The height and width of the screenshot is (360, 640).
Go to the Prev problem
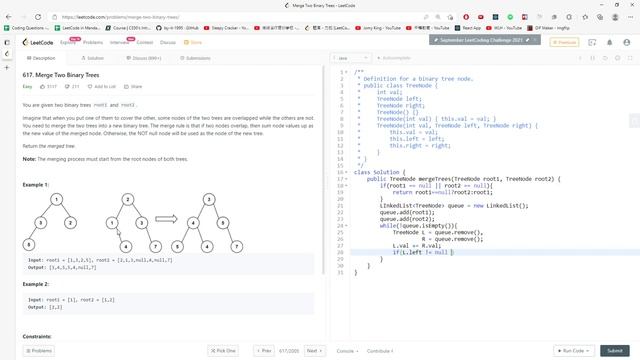click(264, 351)
